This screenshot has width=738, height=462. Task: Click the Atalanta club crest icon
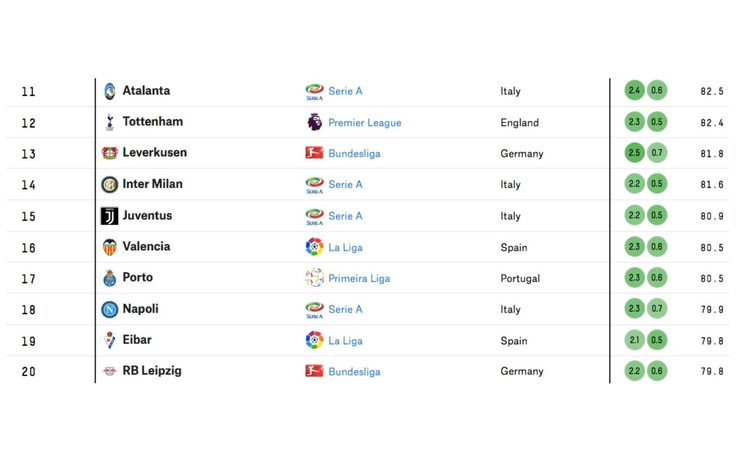point(109,91)
